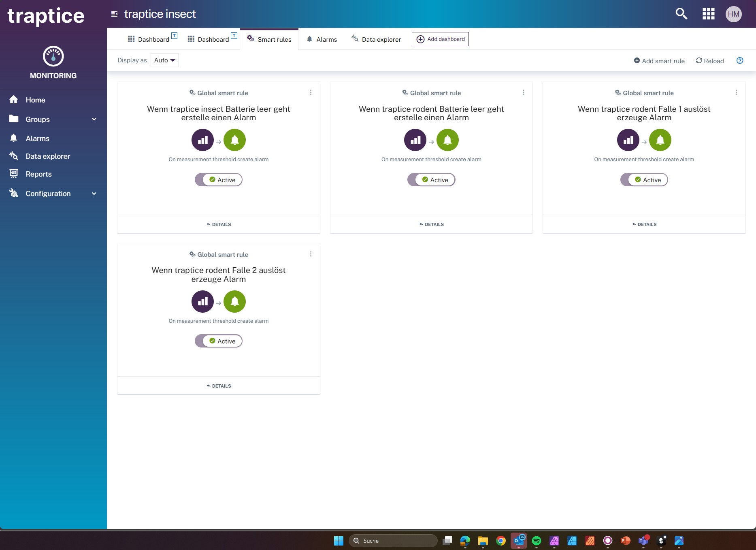Toggle Active switch for insect Batterie rule
The height and width of the screenshot is (550, 756).
[219, 180]
